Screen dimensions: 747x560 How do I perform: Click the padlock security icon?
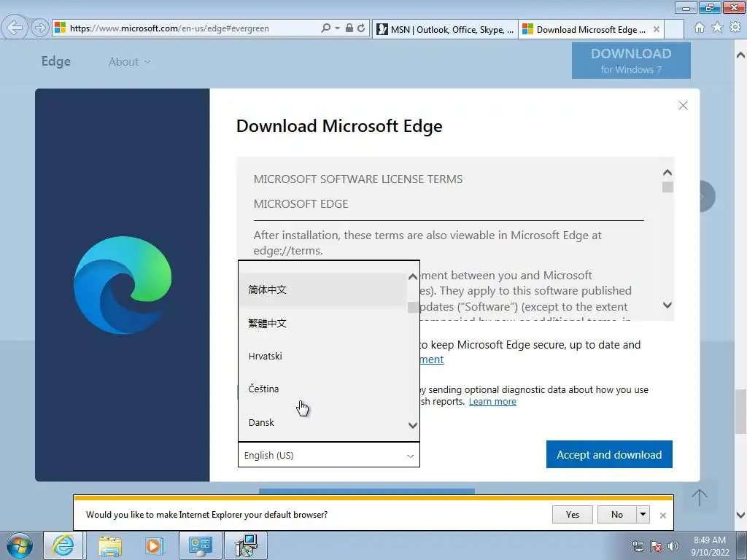click(x=349, y=28)
